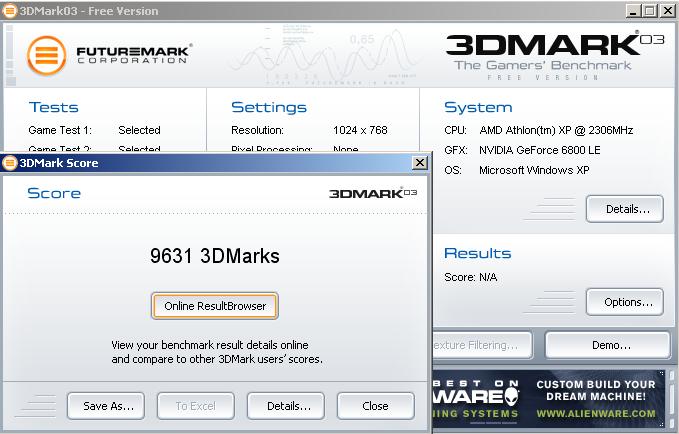The width and height of the screenshot is (679, 434).
Task: Click Score: N/A text in Results
Action: coord(471,277)
